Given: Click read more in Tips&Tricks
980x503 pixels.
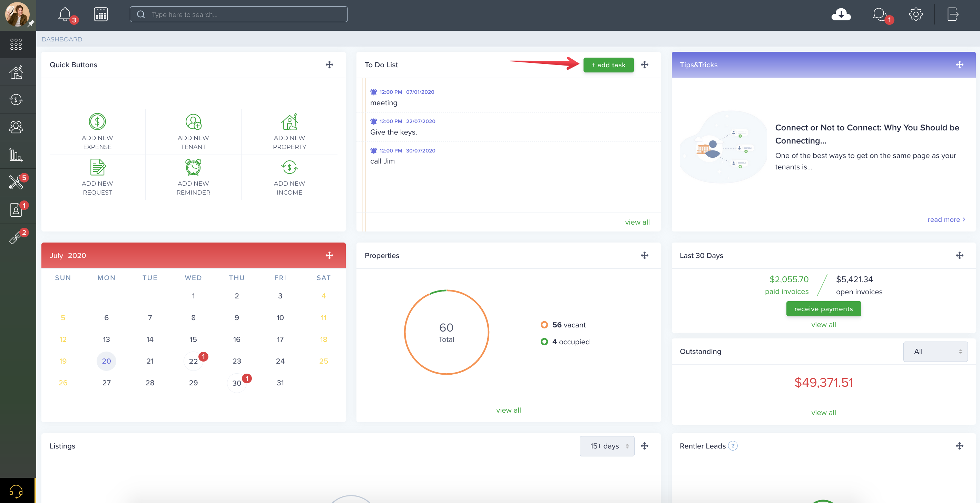Looking at the screenshot, I should (947, 219).
